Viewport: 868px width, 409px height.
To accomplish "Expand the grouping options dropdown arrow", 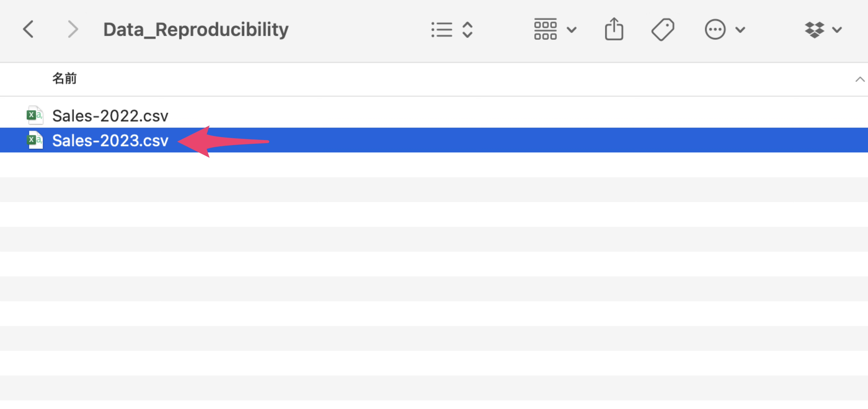I will click(x=571, y=30).
